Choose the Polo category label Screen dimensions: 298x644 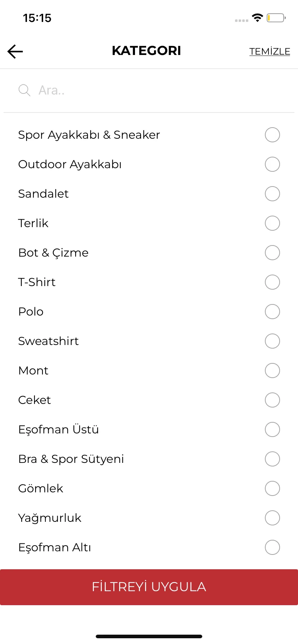tap(31, 312)
